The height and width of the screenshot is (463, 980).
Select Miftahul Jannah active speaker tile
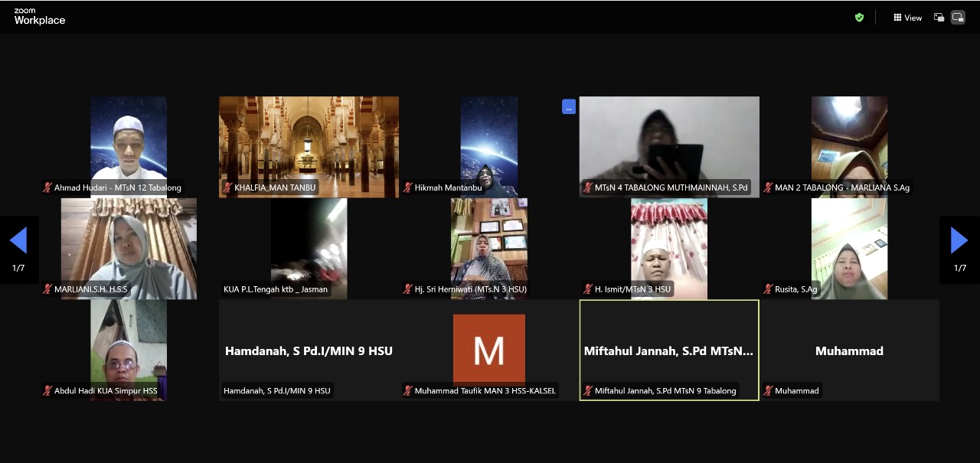[668, 351]
